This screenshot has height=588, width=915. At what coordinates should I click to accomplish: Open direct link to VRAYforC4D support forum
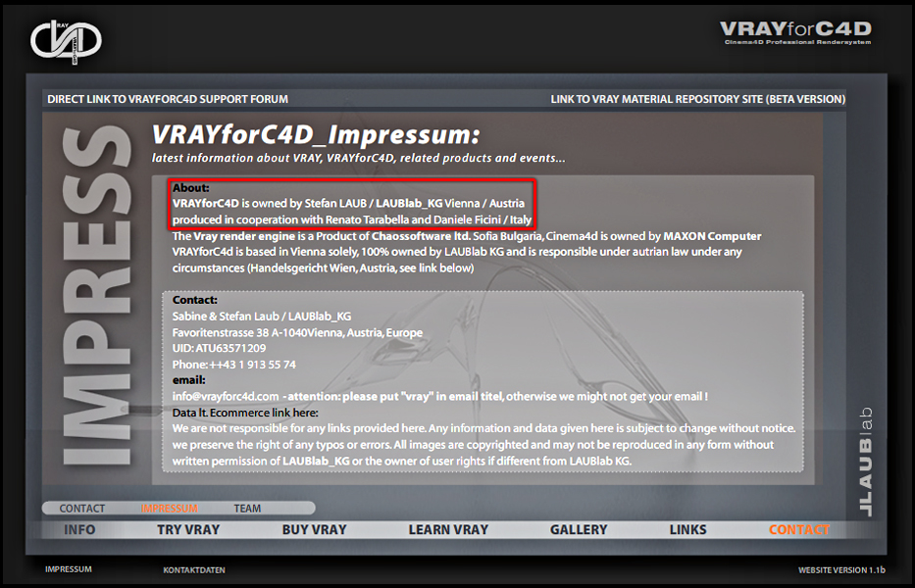pyautogui.click(x=168, y=99)
